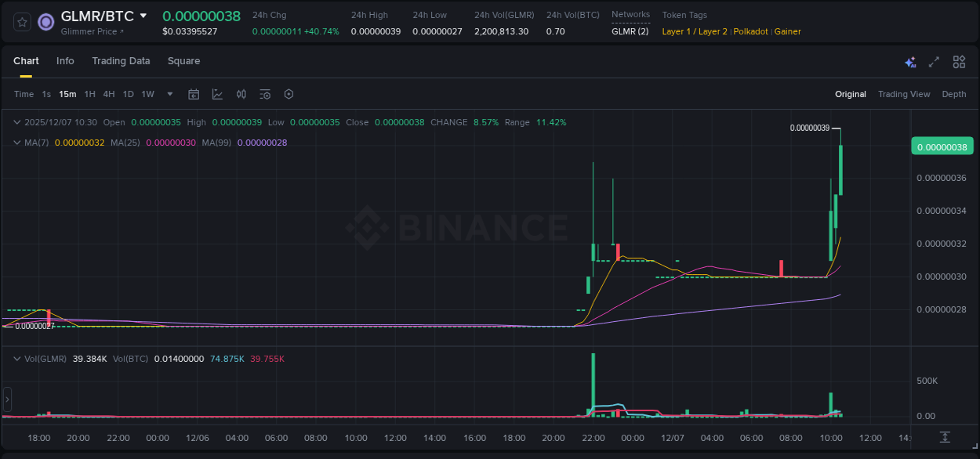Expand the date/time info row chevron

(x=16, y=122)
